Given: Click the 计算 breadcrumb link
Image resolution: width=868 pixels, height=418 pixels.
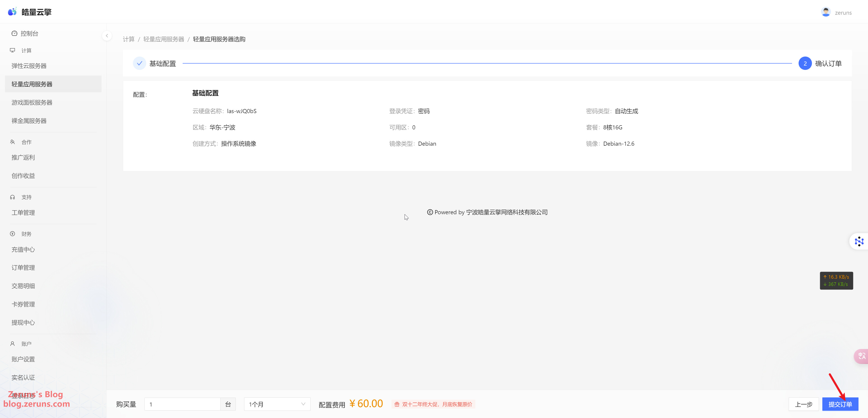Looking at the screenshot, I should [x=128, y=39].
